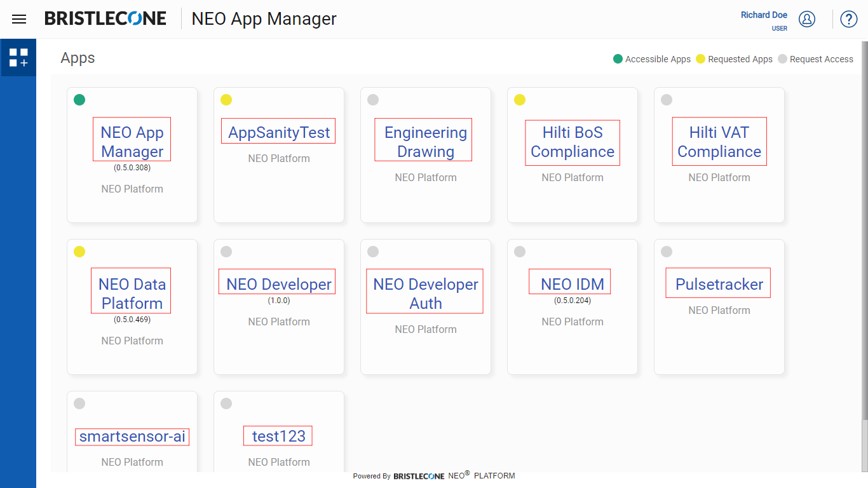The width and height of the screenshot is (868, 488).
Task: Click the gray Request Access legend dot
Action: tap(782, 59)
